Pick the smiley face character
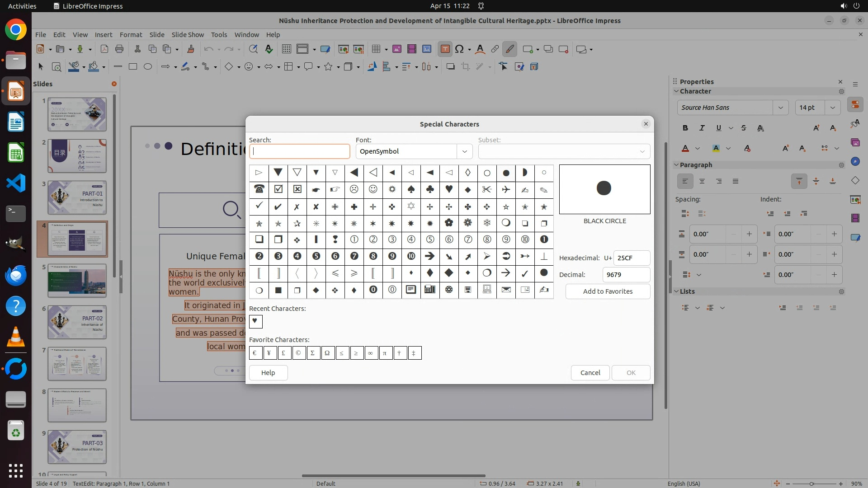 (373, 190)
